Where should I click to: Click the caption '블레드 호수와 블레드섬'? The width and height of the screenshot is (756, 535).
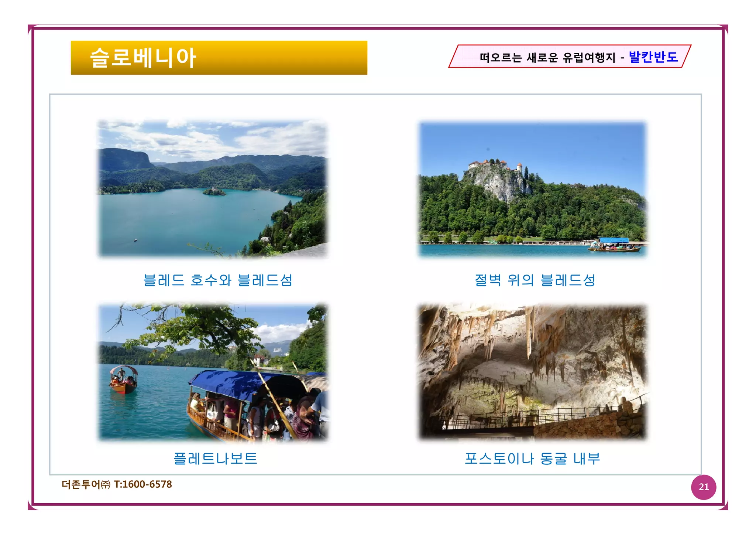point(218,280)
